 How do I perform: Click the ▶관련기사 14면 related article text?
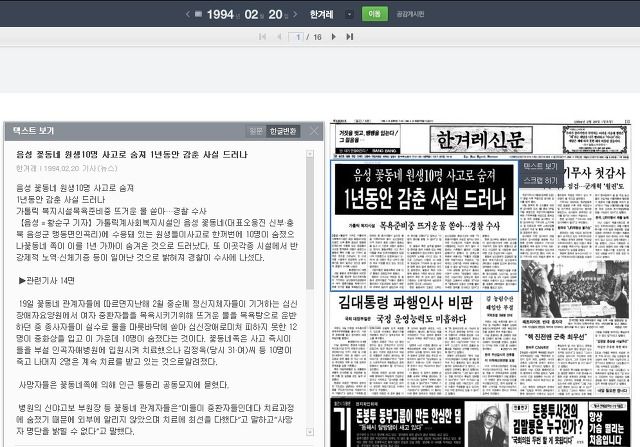click(x=47, y=280)
